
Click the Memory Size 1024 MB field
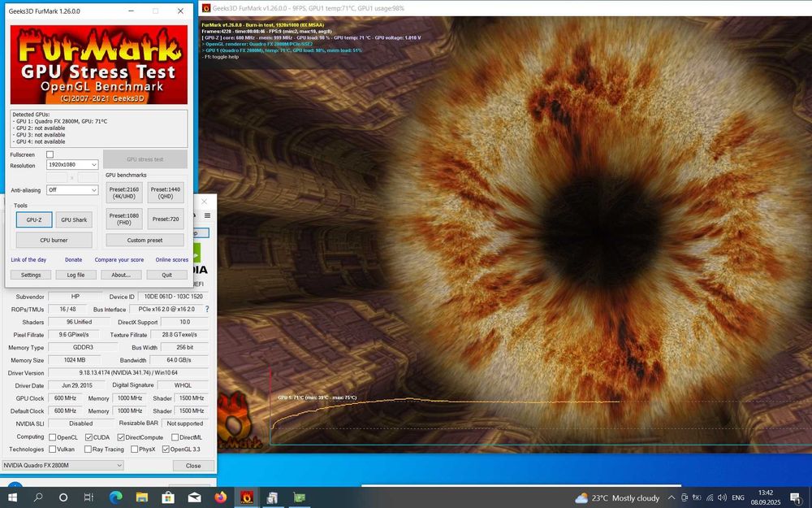(x=75, y=360)
